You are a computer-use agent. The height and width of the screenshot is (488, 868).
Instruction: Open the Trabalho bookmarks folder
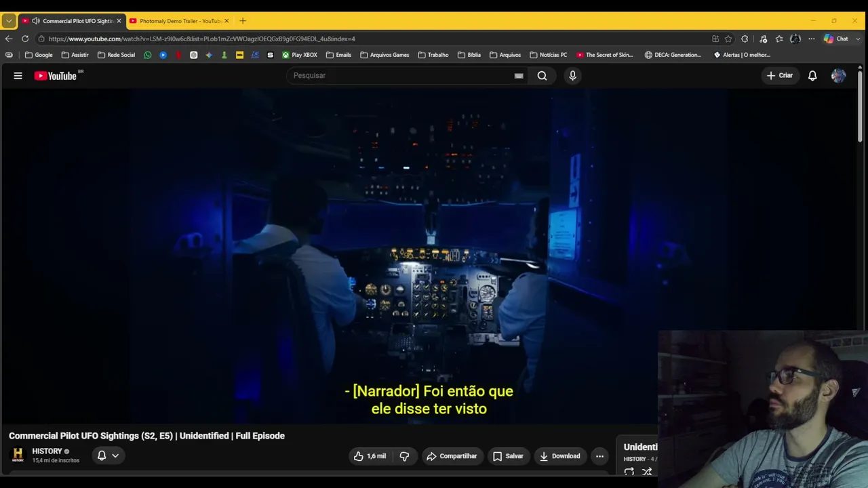[x=433, y=55]
